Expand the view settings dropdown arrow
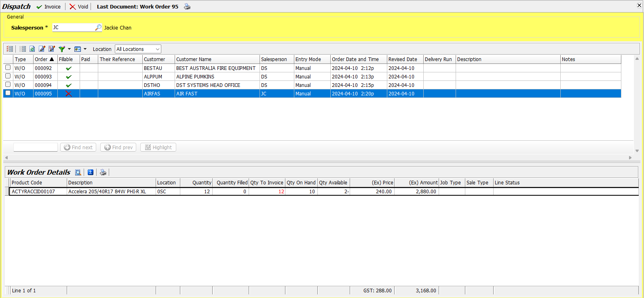The width and height of the screenshot is (644, 298). [x=85, y=49]
